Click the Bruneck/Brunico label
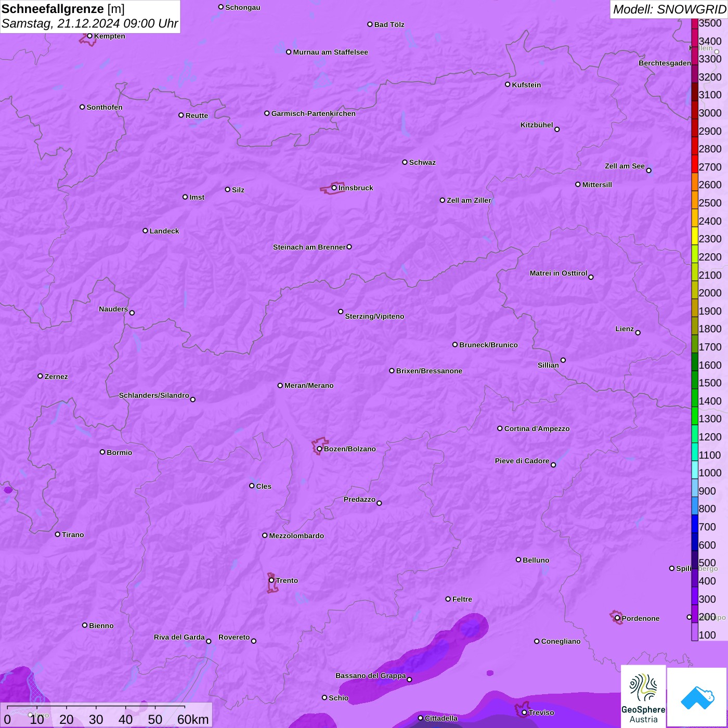 click(489, 345)
